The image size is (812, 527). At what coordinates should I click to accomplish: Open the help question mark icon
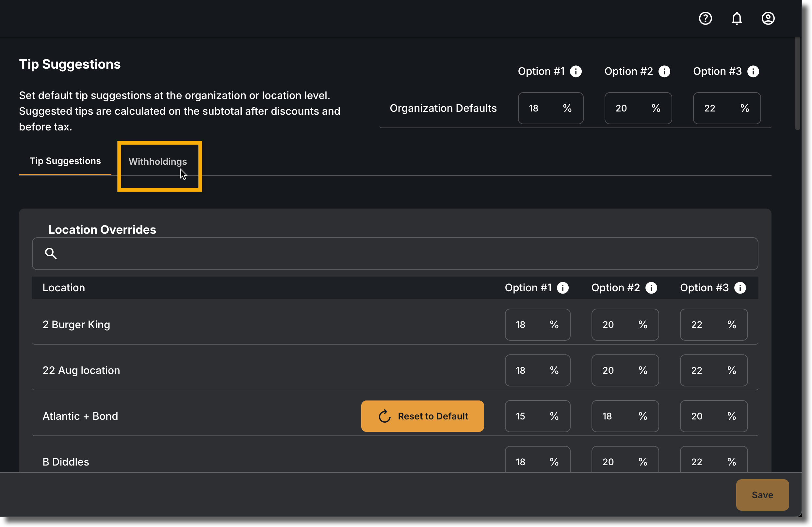[x=705, y=18]
